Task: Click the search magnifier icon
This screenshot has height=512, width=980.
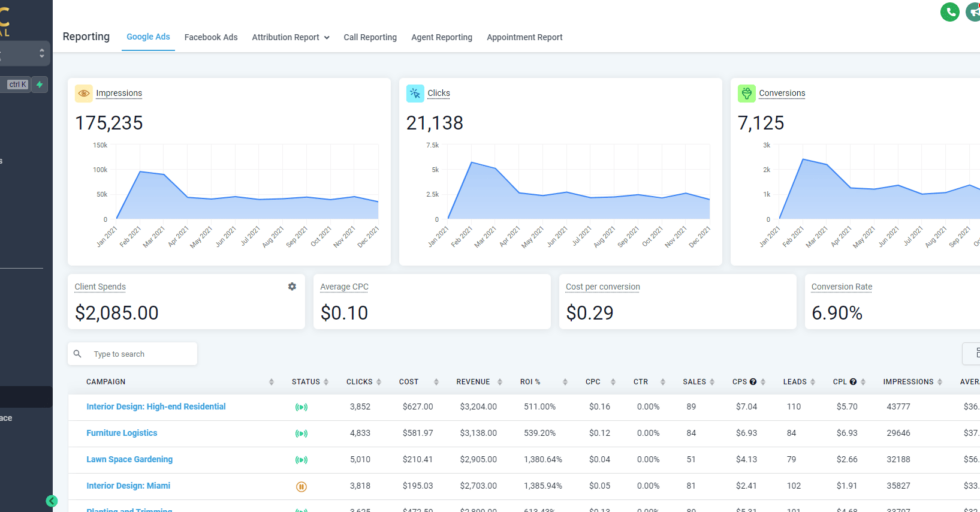Action: tap(78, 354)
